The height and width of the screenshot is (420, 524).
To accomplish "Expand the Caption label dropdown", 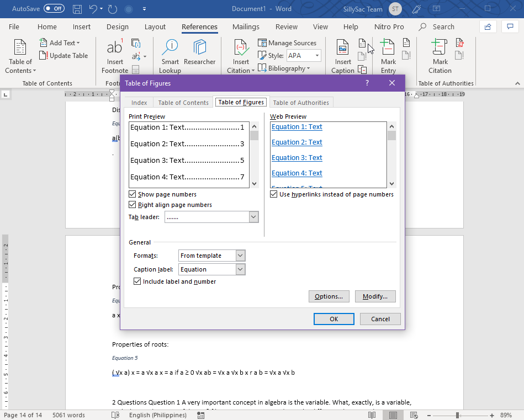I will tap(240, 269).
